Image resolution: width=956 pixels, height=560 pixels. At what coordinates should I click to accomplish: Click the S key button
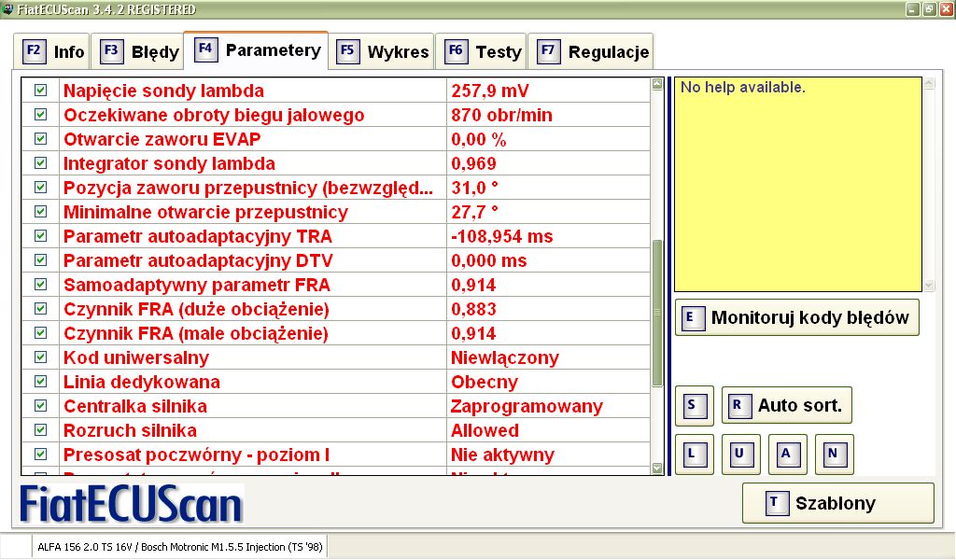695,405
